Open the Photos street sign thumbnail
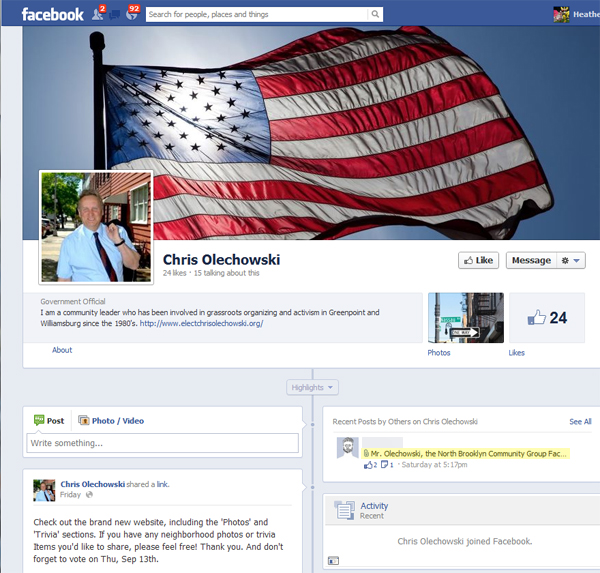The image size is (600, 573). (x=465, y=318)
